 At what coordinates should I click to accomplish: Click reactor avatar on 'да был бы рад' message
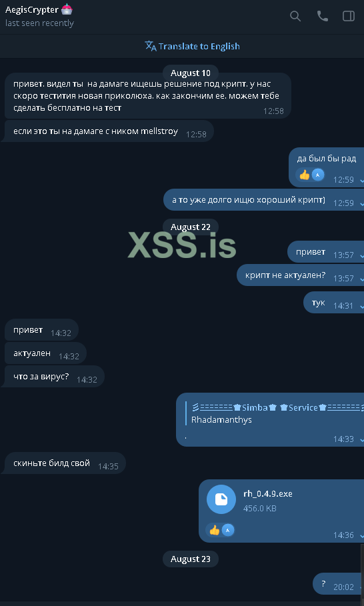click(317, 175)
